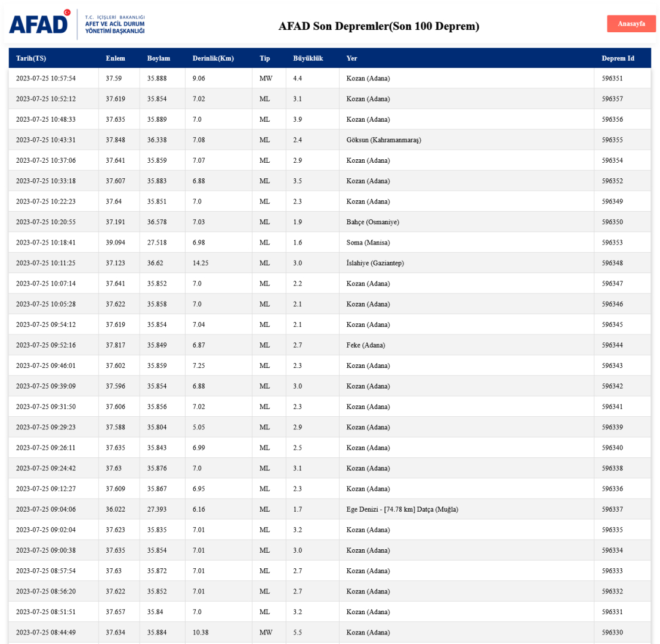This screenshot has width=660, height=644.
Task: Open the Anasayfa home button
Action: point(631,24)
